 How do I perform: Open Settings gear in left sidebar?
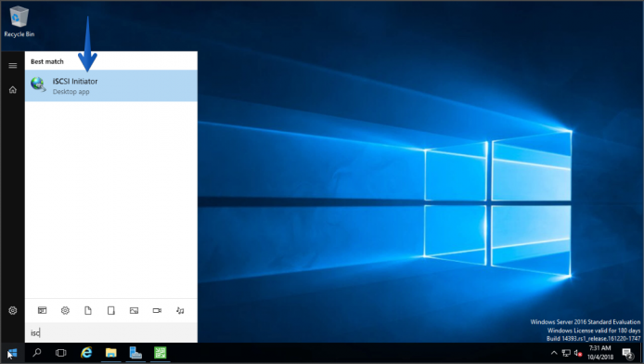[x=13, y=310]
